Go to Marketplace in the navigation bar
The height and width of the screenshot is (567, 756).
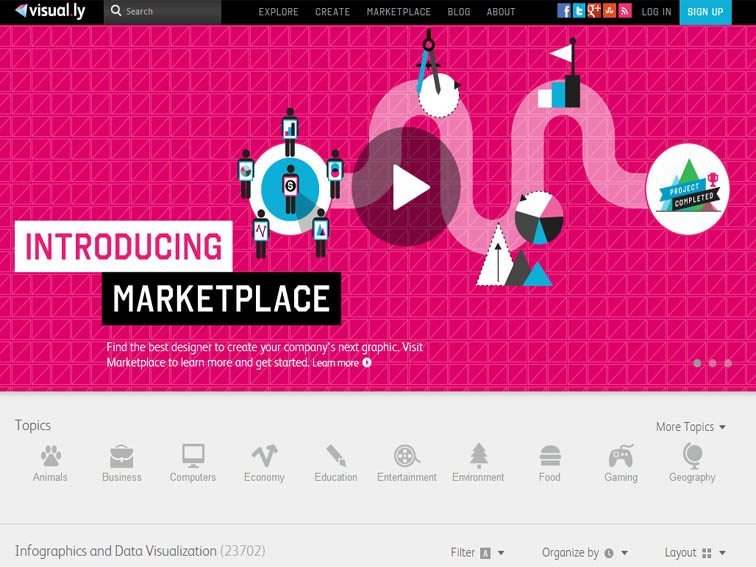398,12
